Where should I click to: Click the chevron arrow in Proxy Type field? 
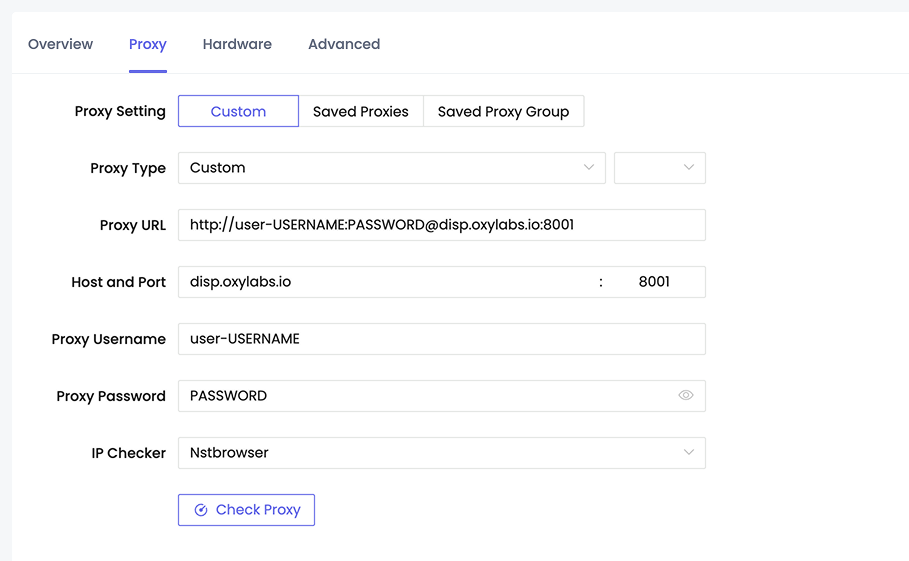(x=589, y=168)
